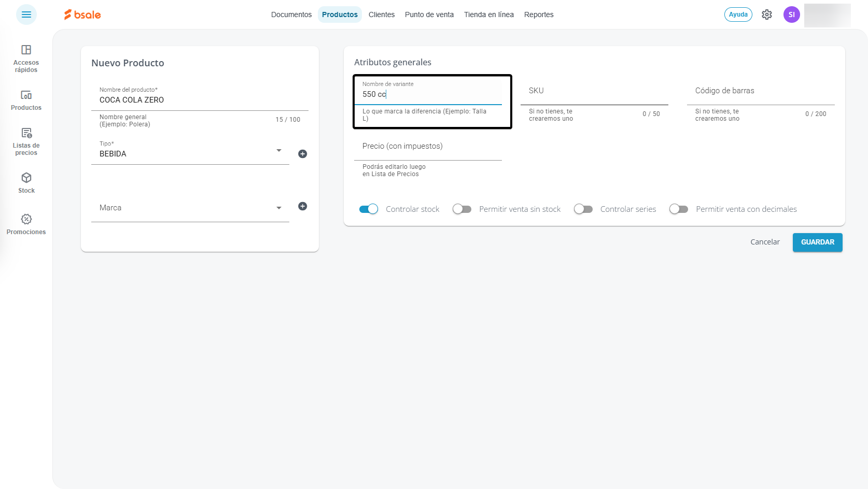Open Promociones in the sidebar

pyautogui.click(x=26, y=225)
